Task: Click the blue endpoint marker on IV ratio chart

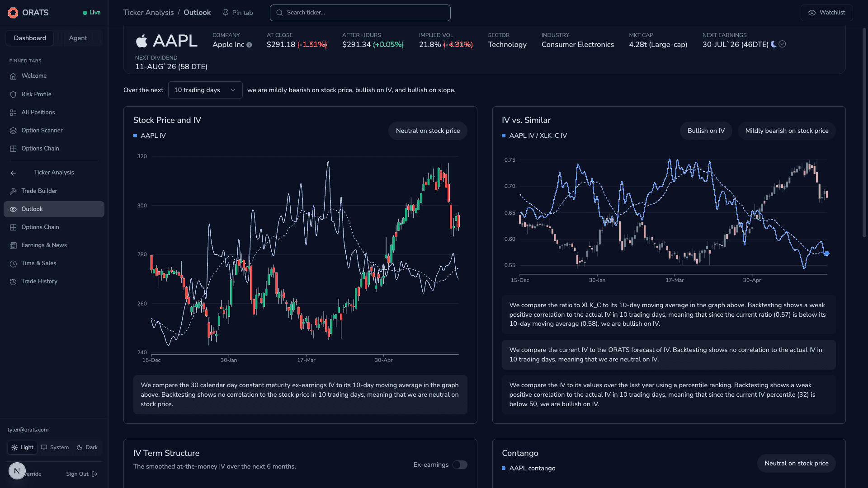Action: 826,253
